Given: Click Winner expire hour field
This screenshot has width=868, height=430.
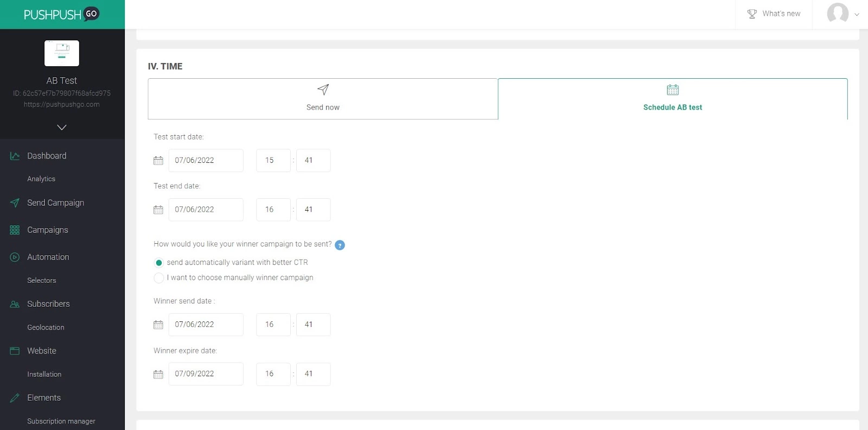Looking at the screenshot, I should pyautogui.click(x=273, y=374).
